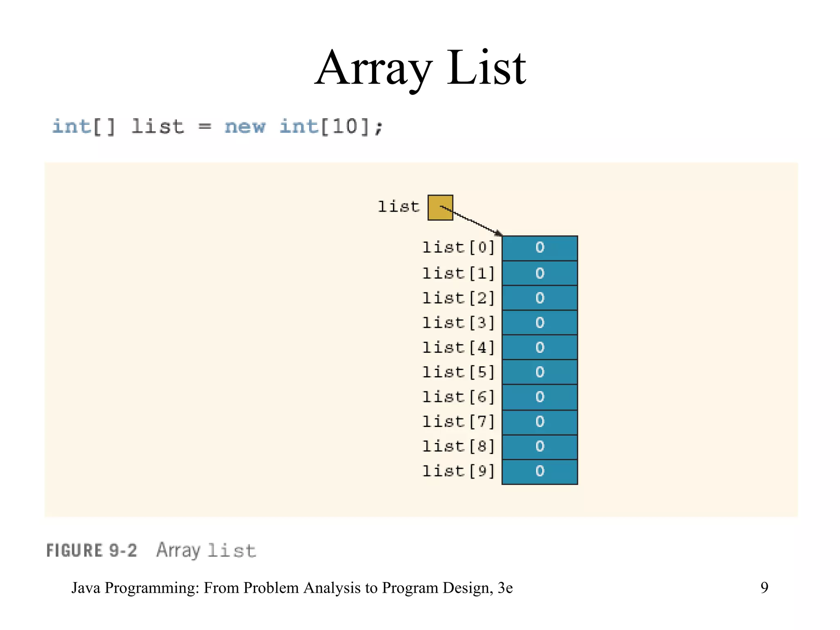Click the label 'list[5]'
The width and height of the screenshot is (840, 630).
[459, 372]
